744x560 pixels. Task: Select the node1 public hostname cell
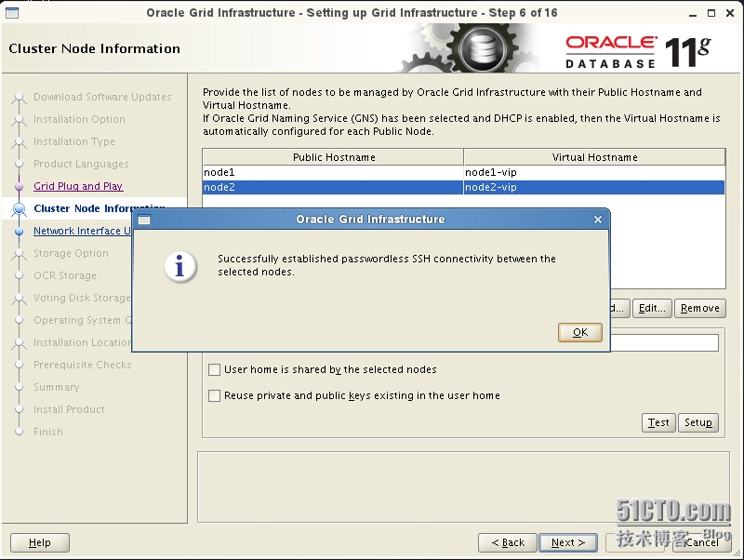[x=333, y=172]
